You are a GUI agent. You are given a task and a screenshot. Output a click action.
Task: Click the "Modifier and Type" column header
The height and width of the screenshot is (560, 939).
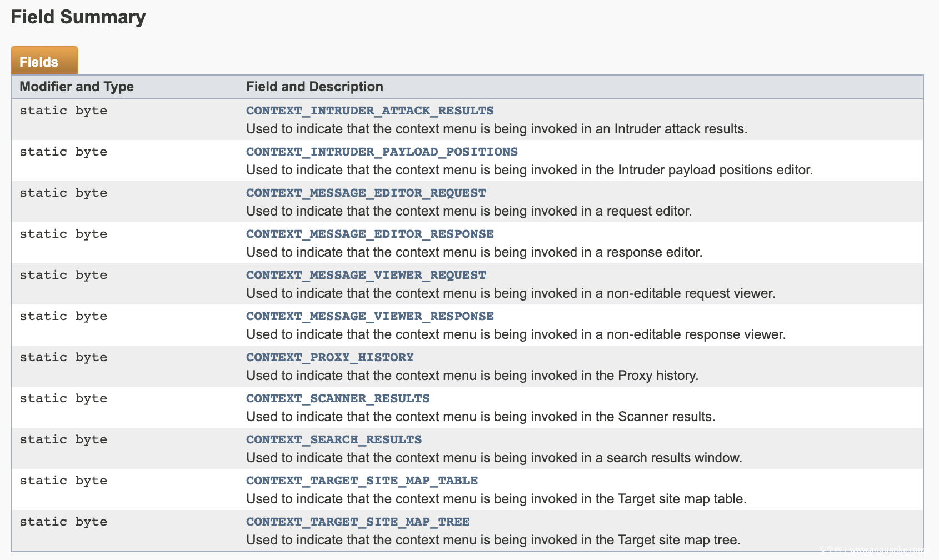(x=77, y=87)
